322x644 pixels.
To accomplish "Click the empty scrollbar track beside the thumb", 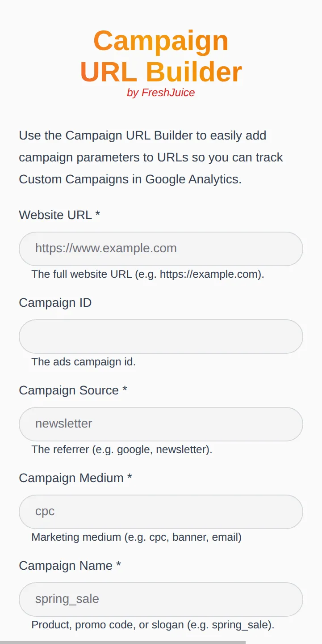I will coord(284,642).
